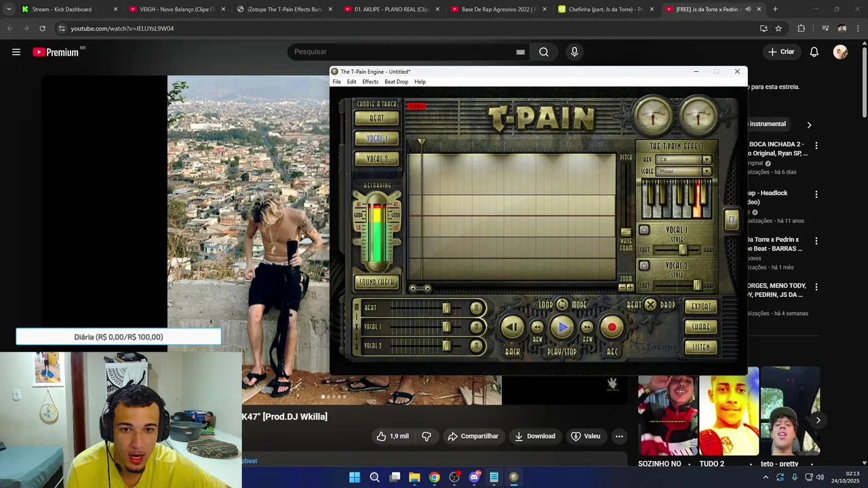Viewport: 868px width, 488px height.
Task: Select the Vocal 1 track button
Action: tap(377, 138)
